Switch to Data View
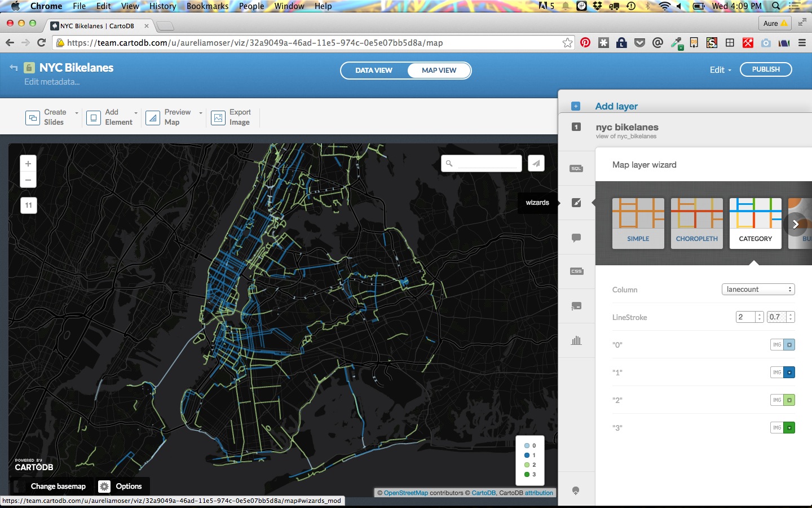Image resolution: width=812 pixels, height=508 pixels. coord(373,71)
